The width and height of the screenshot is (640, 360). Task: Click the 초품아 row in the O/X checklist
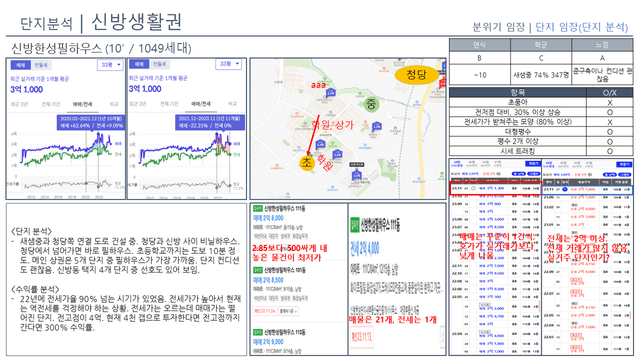pyautogui.click(x=541, y=102)
